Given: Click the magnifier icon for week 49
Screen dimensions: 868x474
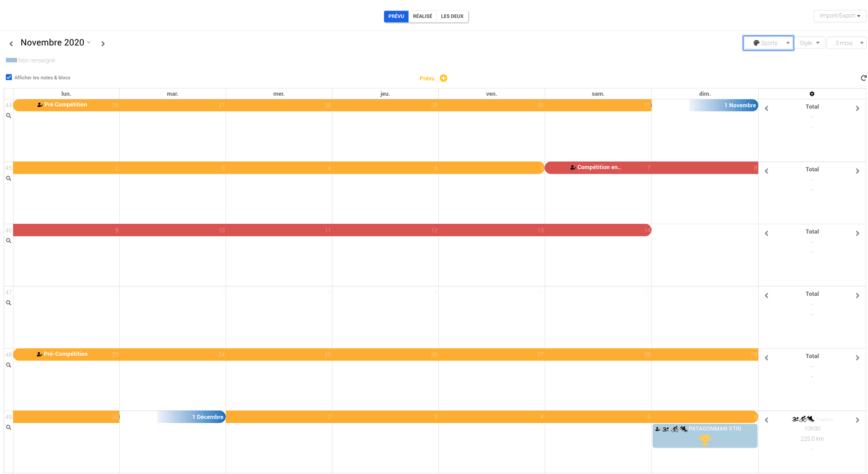Looking at the screenshot, I should pos(8,428).
